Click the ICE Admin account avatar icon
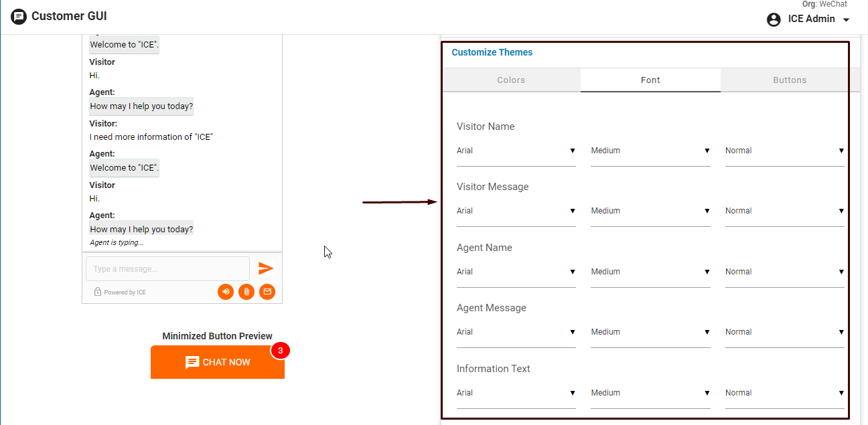Viewport: 868px width, 425px height. (x=774, y=19)
